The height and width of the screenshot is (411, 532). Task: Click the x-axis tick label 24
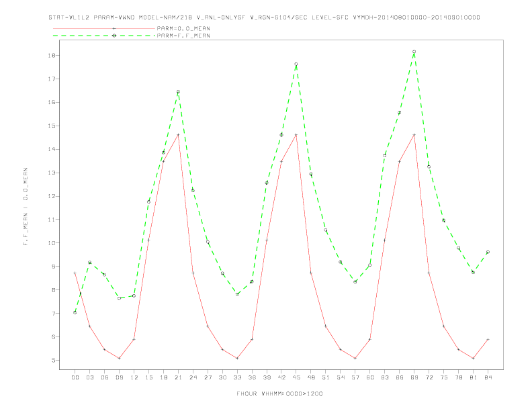point(193,377)
